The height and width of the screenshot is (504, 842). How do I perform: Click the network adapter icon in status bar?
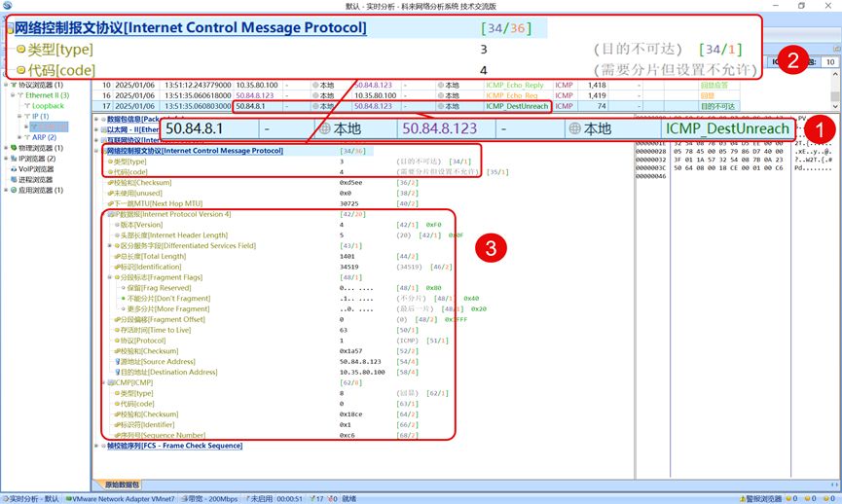[x=69, y=498]
